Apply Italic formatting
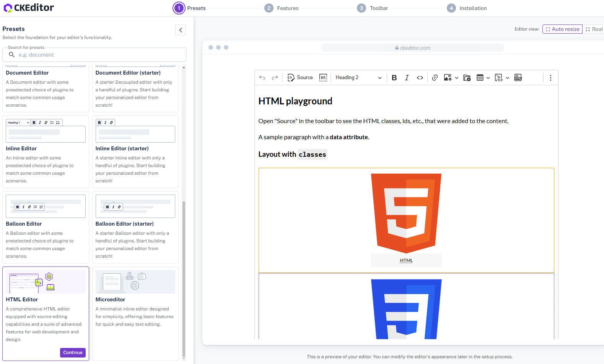 tap(407, 78)
